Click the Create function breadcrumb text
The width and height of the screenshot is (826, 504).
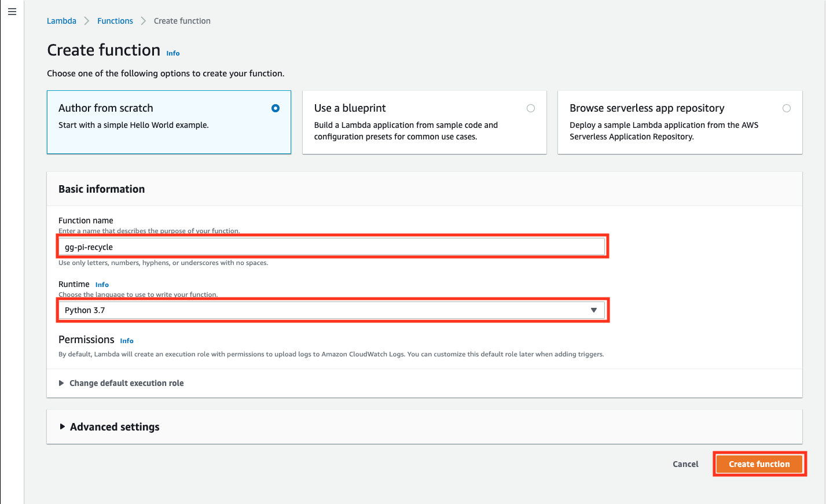182,21
